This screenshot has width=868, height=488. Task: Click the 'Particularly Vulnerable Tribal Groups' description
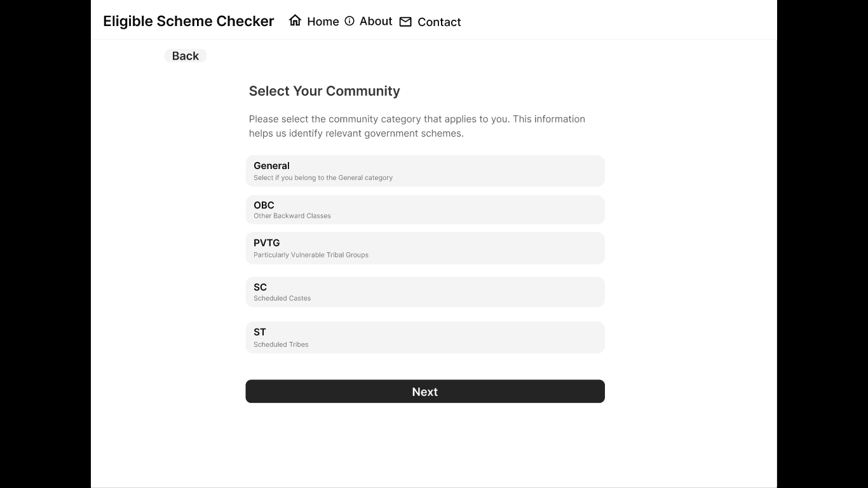tap(311, 255)
